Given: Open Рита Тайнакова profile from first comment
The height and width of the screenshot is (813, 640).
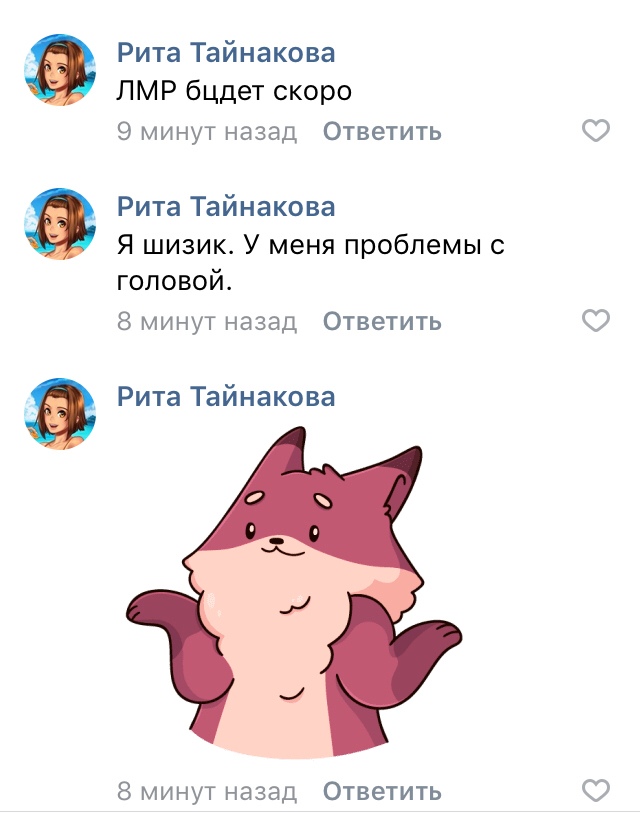Looking at the screenshot, I should click(x=226, y=52).
